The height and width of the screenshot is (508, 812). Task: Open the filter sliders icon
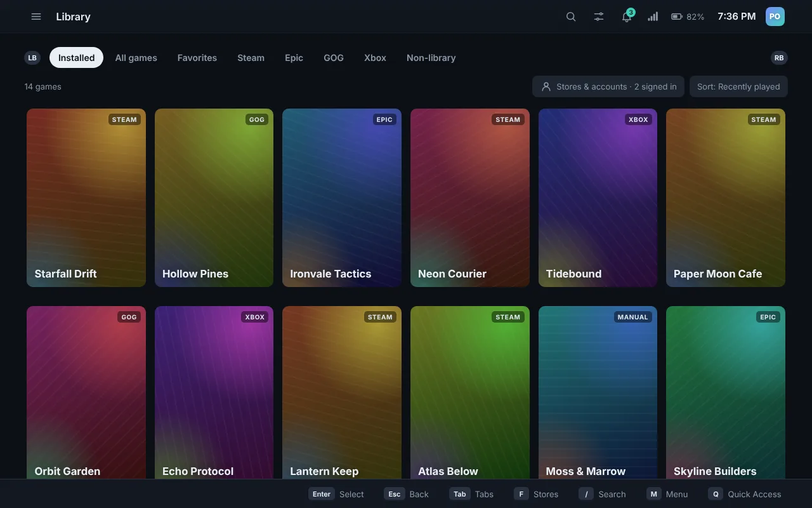pyautogui.click(x=599, y=17)
